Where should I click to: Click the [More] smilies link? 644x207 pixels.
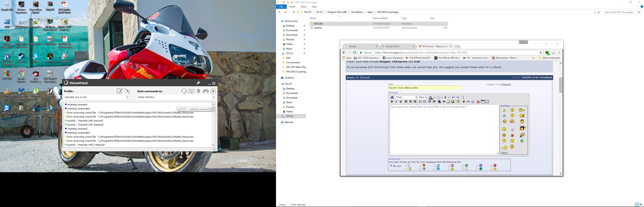point(504,153)
